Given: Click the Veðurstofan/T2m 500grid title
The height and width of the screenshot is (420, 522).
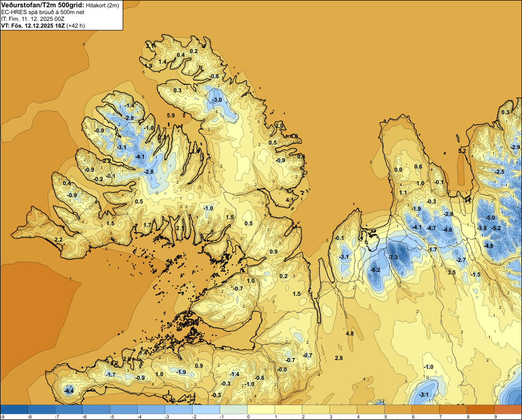Looking at the screenshot, I should [43, 5].
